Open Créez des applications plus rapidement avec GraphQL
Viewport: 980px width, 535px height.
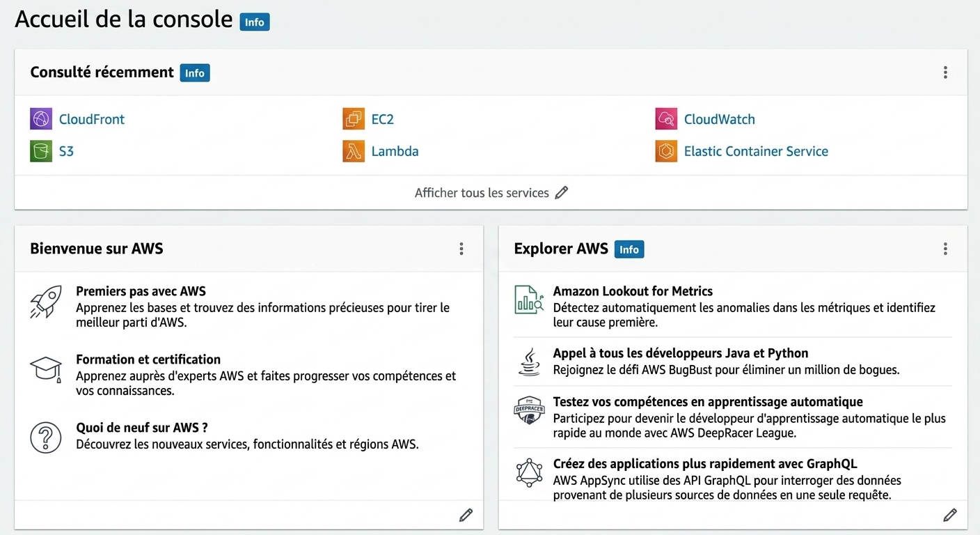tap(705, 464)
